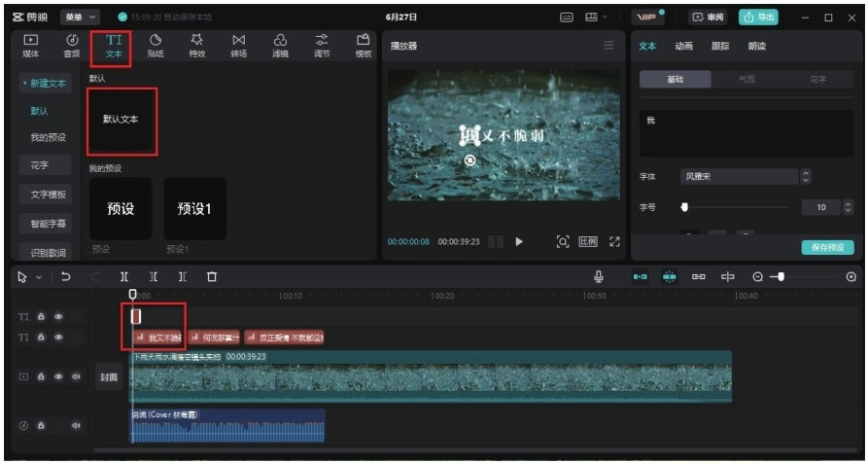The width and height of the screenshot is (868, 463).
Task: Select the 朗读 tab in properties panel
Action: coord(757,46)
